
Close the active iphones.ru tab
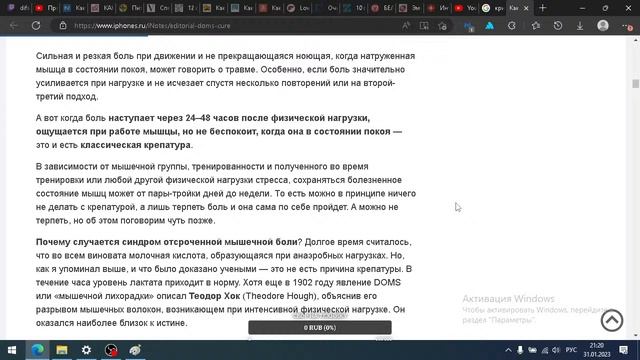(526, 8)
